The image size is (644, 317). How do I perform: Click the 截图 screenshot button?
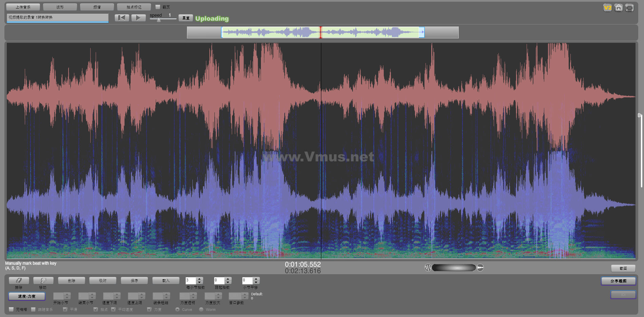tap(623, 268)
